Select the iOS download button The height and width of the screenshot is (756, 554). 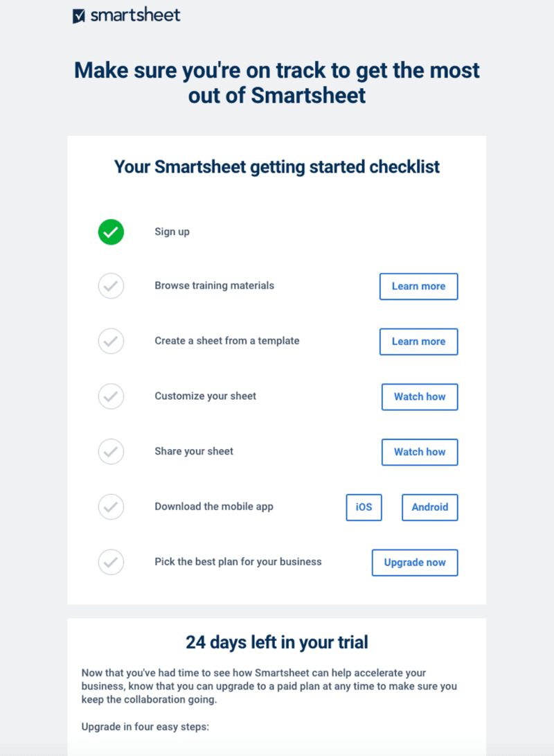(364, 507)
